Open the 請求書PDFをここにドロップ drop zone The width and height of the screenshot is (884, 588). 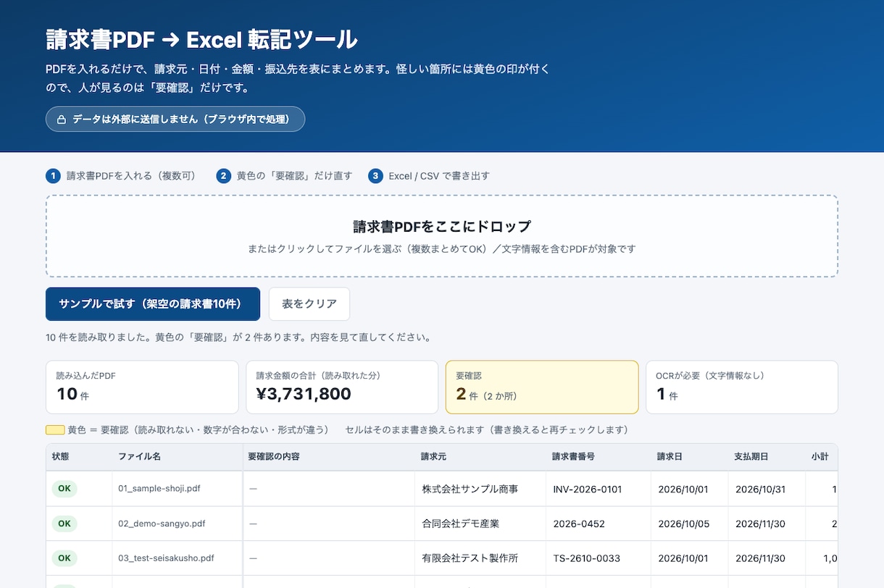point(442,236)
